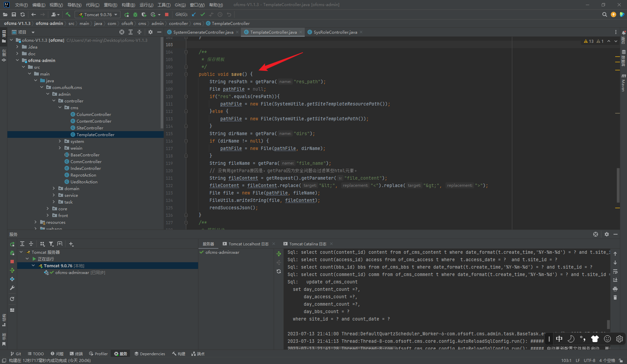Image resolution: width=627 pixels, height=364 pixels.
Task: Collapse the save() method fold at line 107
Action: pyautogui.click(x=186, y=74)
